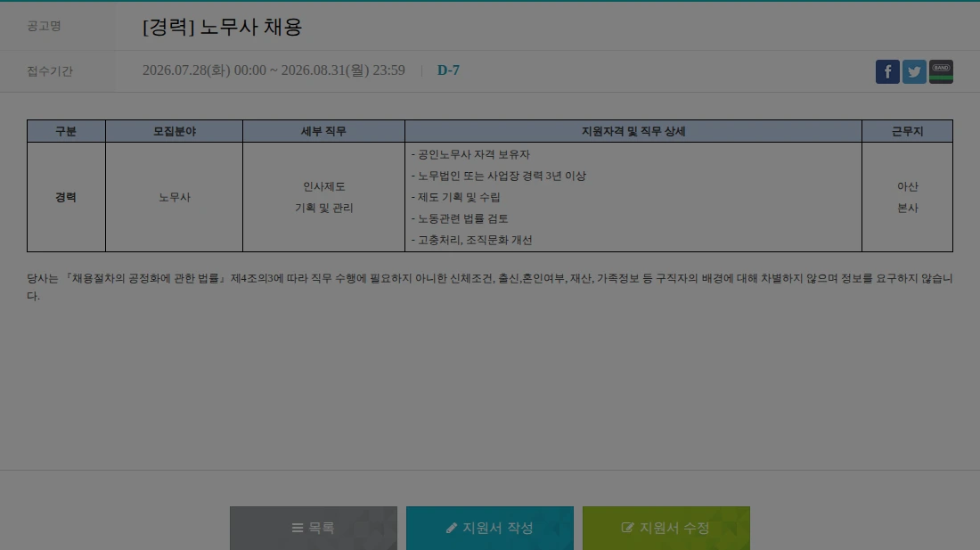Image resolution: width=980 pixels, height=550 pixels.
Task: Click the 근무지 column header
Action: 908,131
